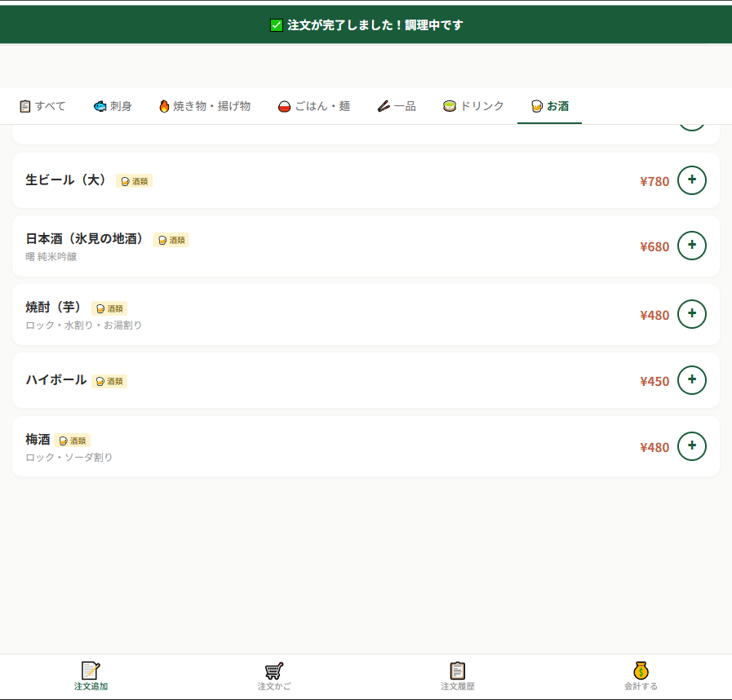Image resolution: width=732 pixels, height=700 pixels.
Task: Select the お酒 tab
Action: [549, 106]
